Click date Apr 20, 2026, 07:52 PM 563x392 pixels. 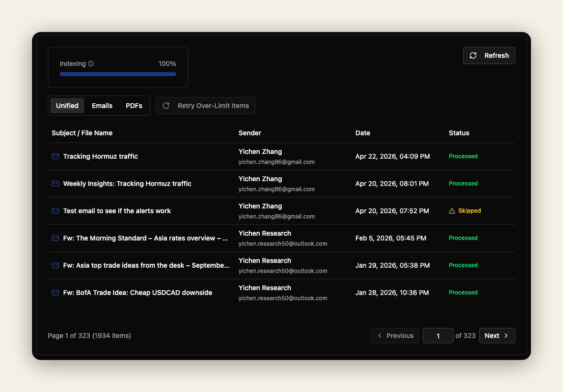392,211
